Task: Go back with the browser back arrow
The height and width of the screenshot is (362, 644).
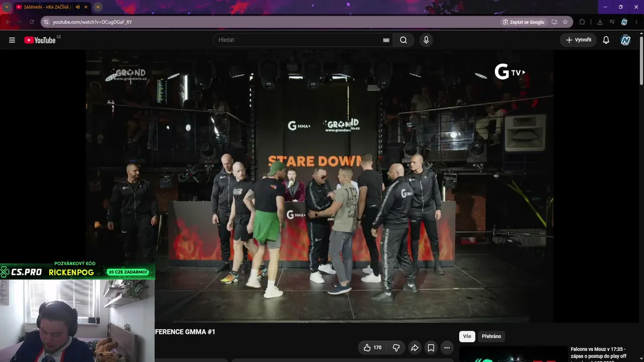Action: [8, 22]
